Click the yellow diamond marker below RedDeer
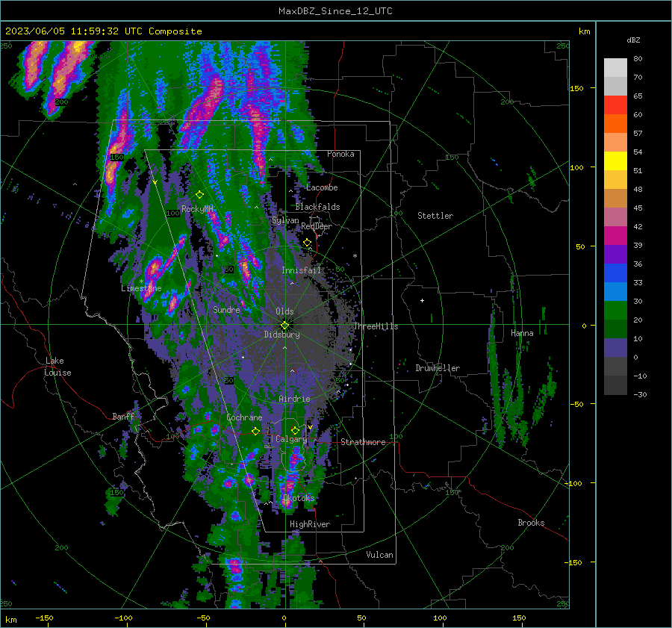Viewport: 672px width, 628px height. [307, 243]
